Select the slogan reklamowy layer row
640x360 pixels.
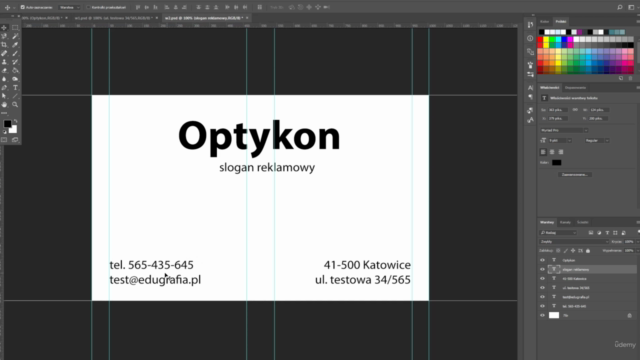click(x=587, y=269)
